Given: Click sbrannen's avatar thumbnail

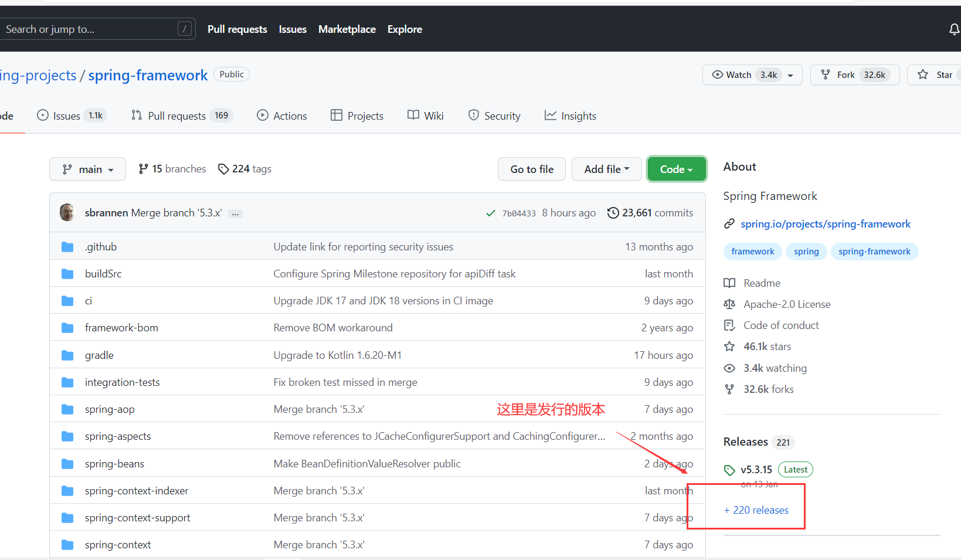Looking at the screenshot, I should (x=67, y=212).
